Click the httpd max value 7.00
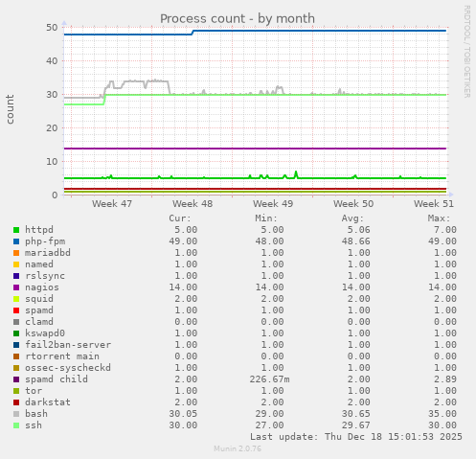The height and width of the screenshot is (459, 476). pyautogui.click(x=445, y=230)
